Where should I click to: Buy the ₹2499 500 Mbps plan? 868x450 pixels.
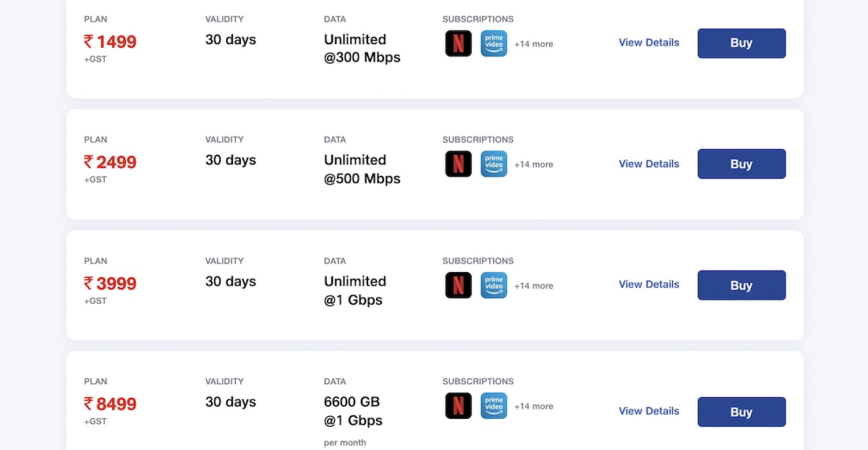tap(741, 164)
